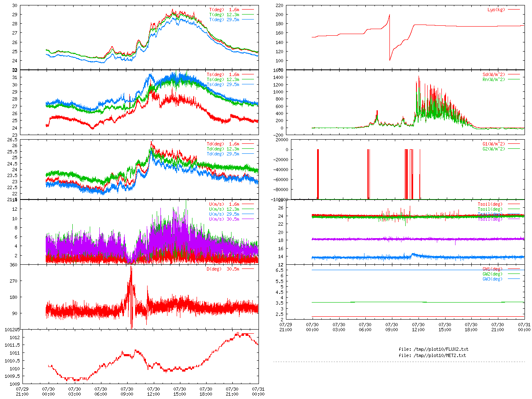The image size is (532, 399).
Task: Click the 'U(m/s) 30.5m' wind legend label
Action: pos(224,219)
